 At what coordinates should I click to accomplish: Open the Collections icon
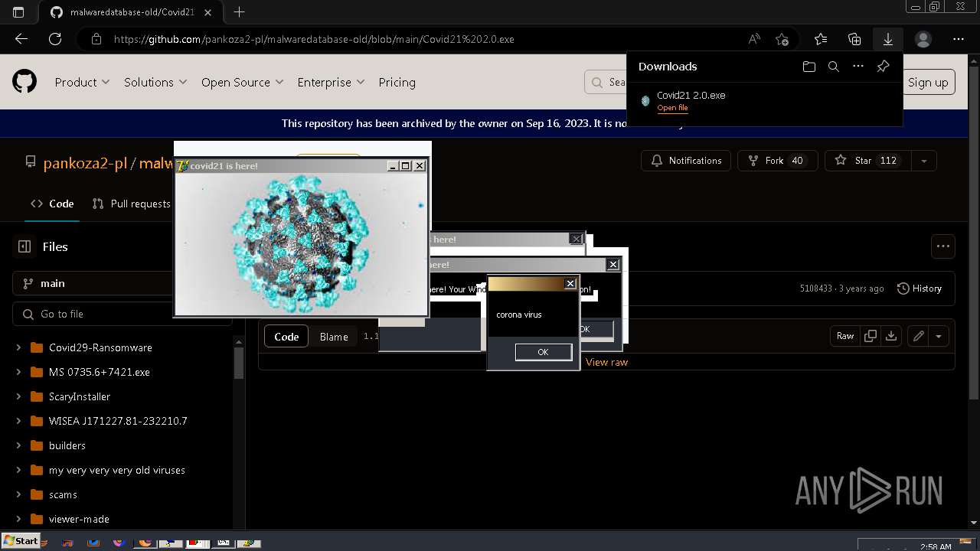tap(854, 39)
